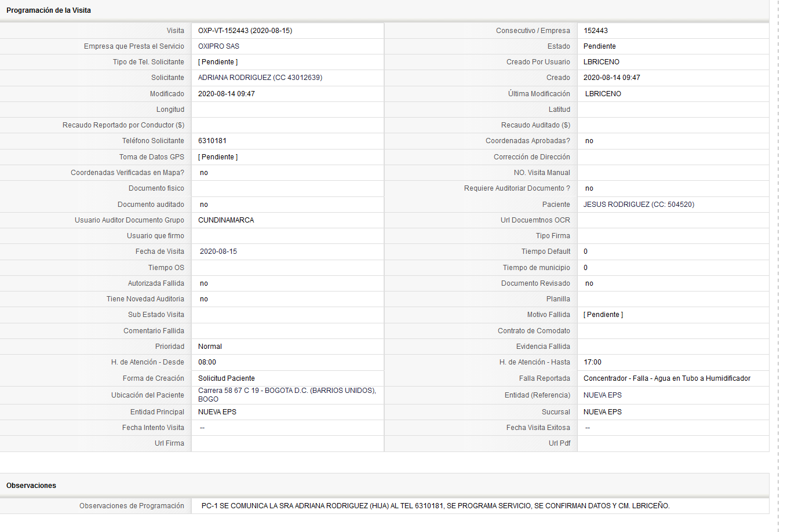Click the Url Firma label
The width and height of the screenshot is (791, 532).
(169, 443)
